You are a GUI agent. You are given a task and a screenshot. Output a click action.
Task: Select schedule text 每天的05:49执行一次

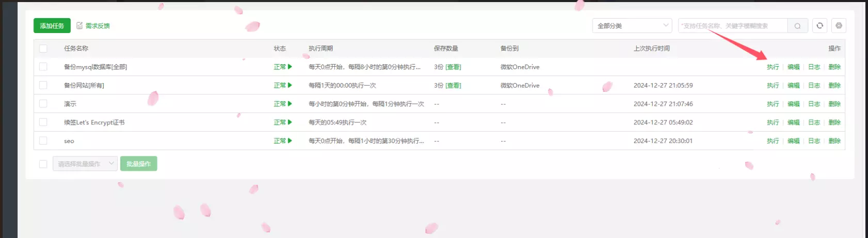(x=337, y=122)
